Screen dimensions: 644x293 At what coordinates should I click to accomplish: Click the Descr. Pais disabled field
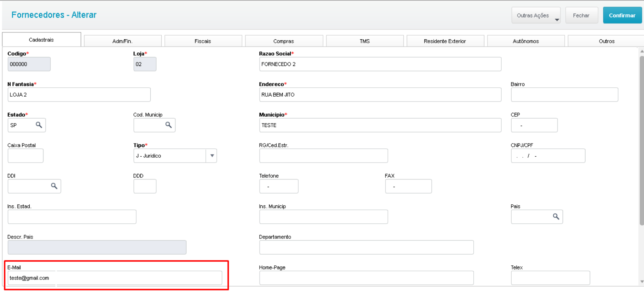coord(97,247)
